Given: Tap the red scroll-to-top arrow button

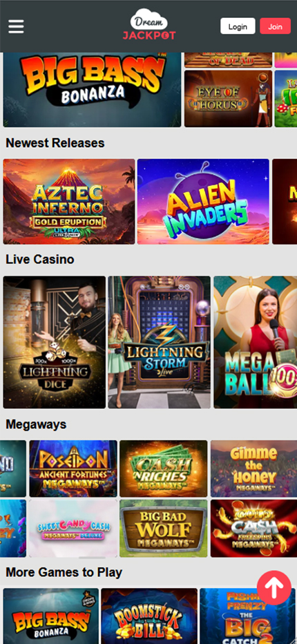Looking at the screenshot, I should (x=274, y=588).
